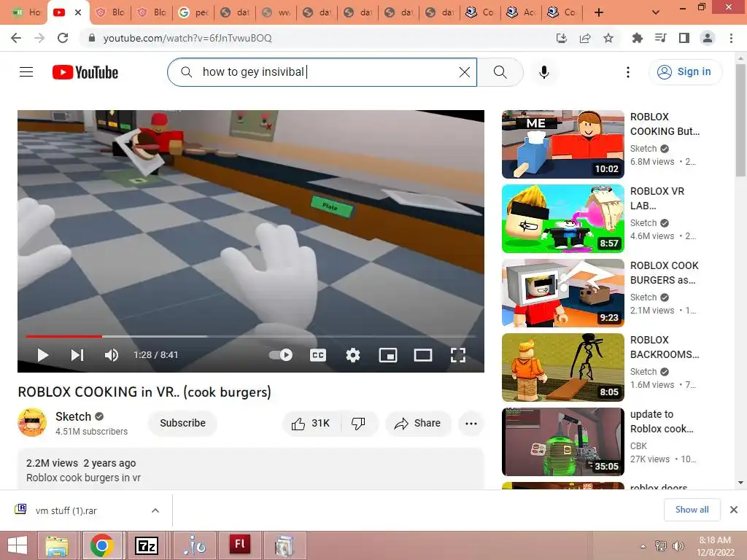Open update to Roblox cook 35:05 thumbnail
Screen dimensions: 747x560
(563, 441)
